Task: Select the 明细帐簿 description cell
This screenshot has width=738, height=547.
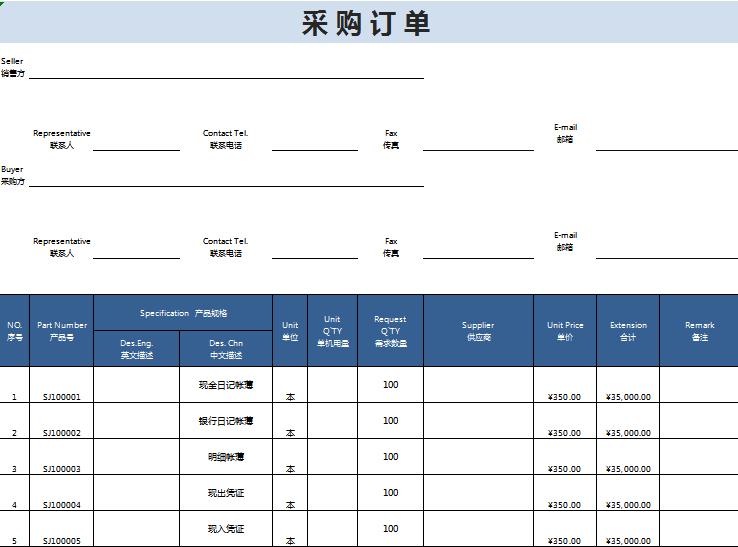Action: (226, 457)
